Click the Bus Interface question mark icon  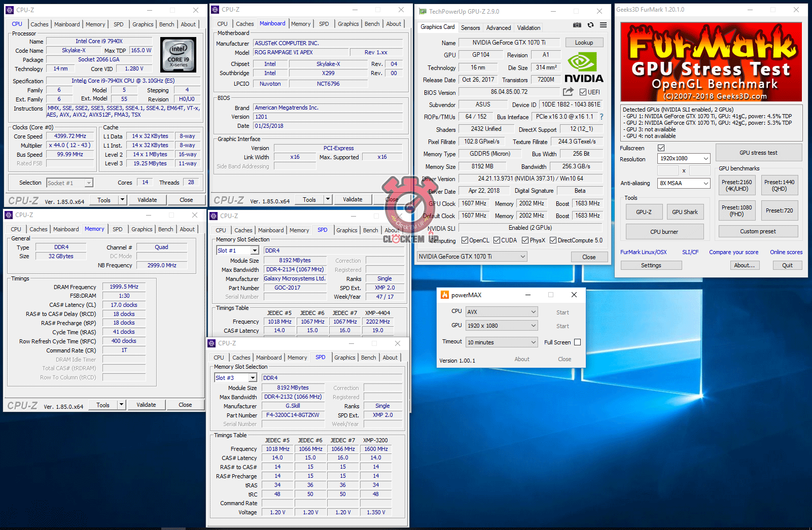coord(602,117)
